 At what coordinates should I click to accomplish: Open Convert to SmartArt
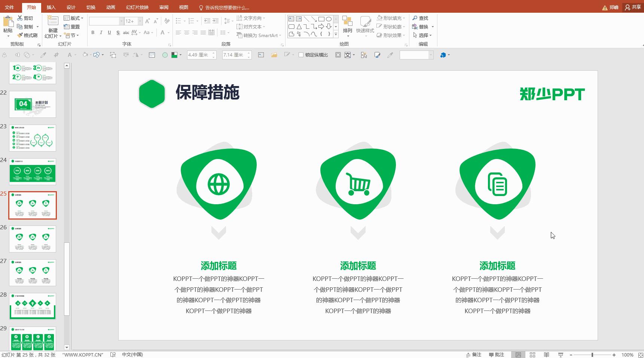(258, 36)
